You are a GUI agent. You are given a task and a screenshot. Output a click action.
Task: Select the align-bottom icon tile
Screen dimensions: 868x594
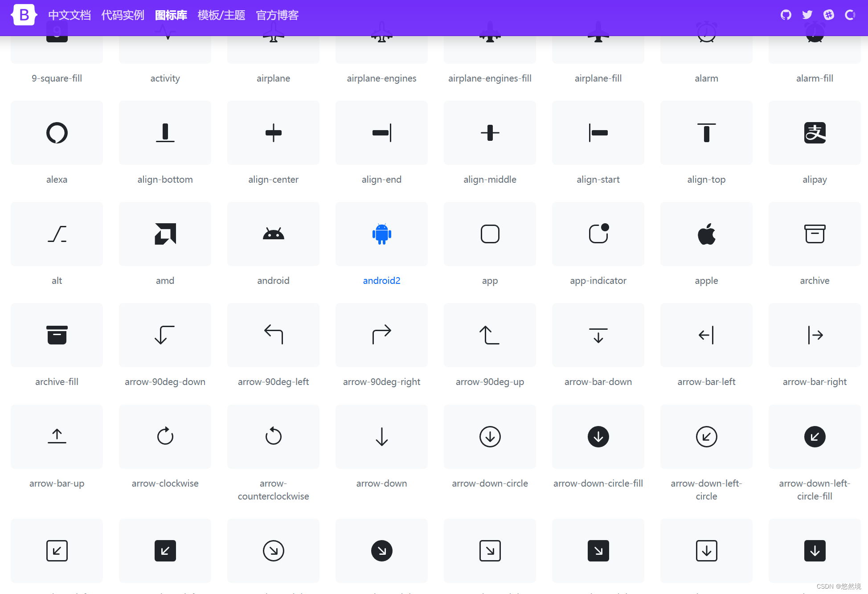pyautogui.click(x=165, y=133)
